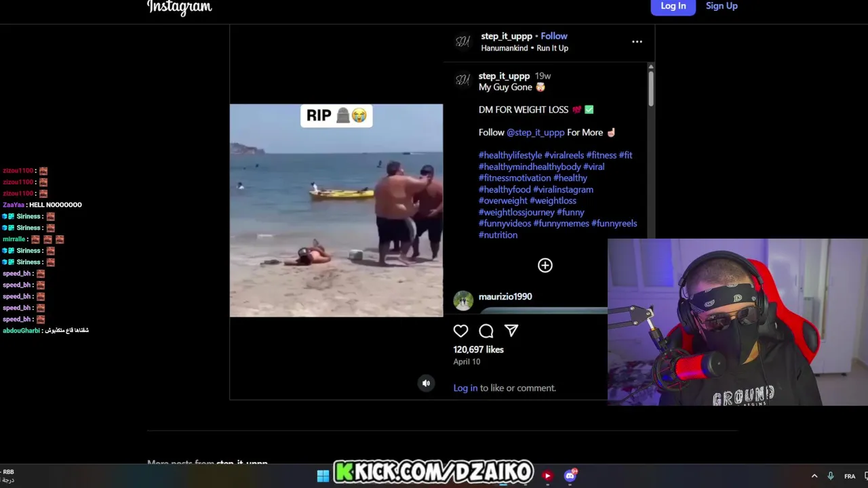Open step_it_uppp profile from post header username

(x=507, y=36)
